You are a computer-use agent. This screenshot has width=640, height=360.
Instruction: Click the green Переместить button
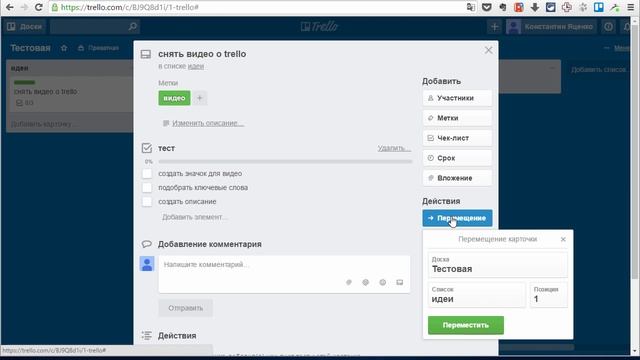[466, 325]
